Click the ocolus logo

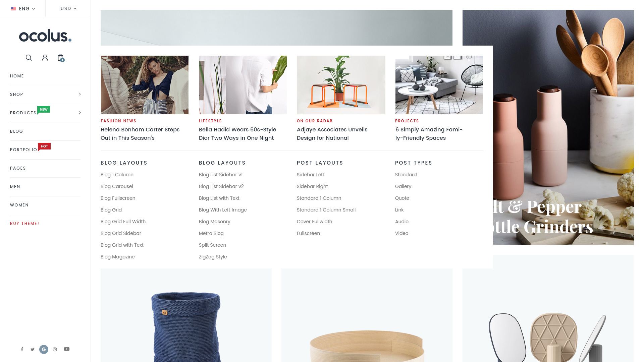coord(45,36)
